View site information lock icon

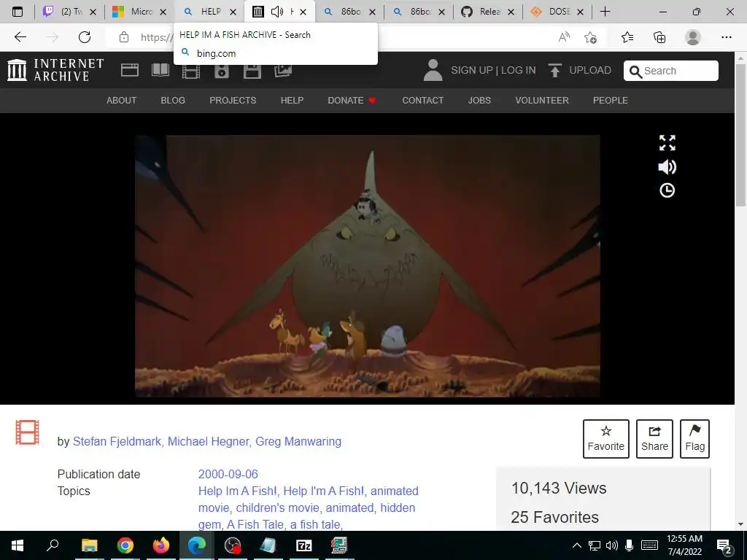[x=124, y=37]
